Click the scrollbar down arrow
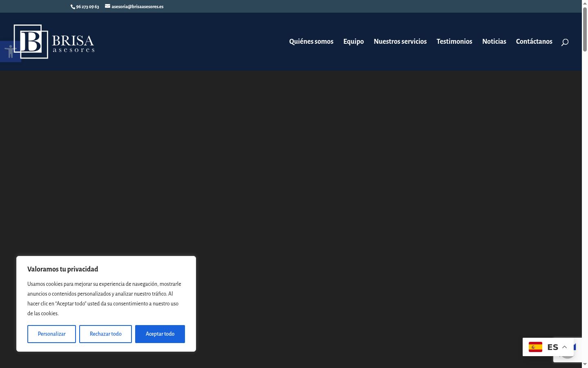This screenshot has width=588, height=368. click(585, 364)
